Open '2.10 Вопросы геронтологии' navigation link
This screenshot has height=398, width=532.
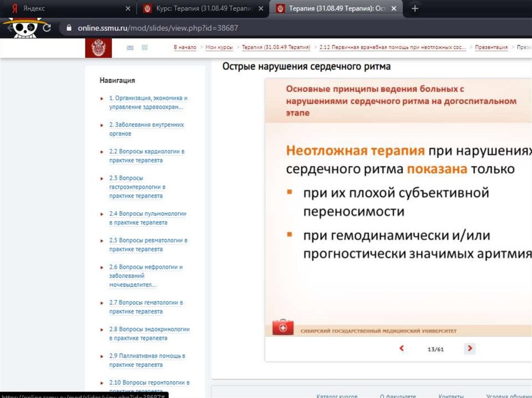pyautogui.click(x=149, y=387)
